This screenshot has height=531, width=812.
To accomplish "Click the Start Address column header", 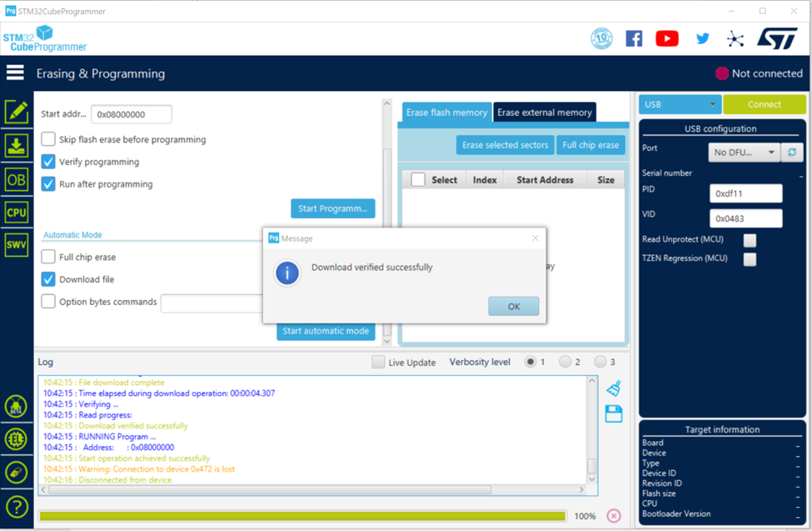I will (545, 180).
